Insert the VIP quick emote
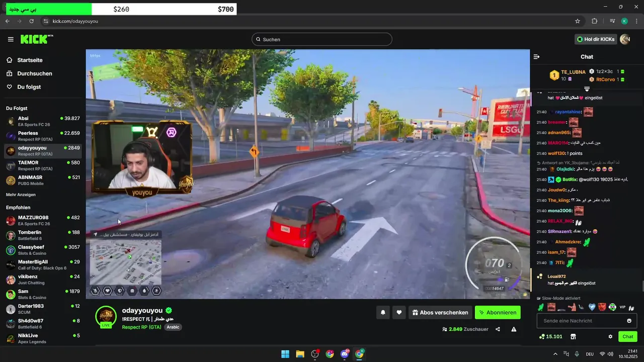 pyautogui.click(x=622, y=307)
